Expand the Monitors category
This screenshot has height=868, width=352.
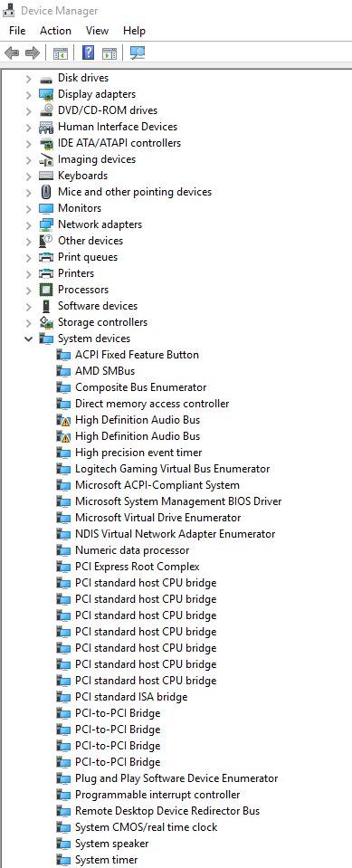coord(28,208)
